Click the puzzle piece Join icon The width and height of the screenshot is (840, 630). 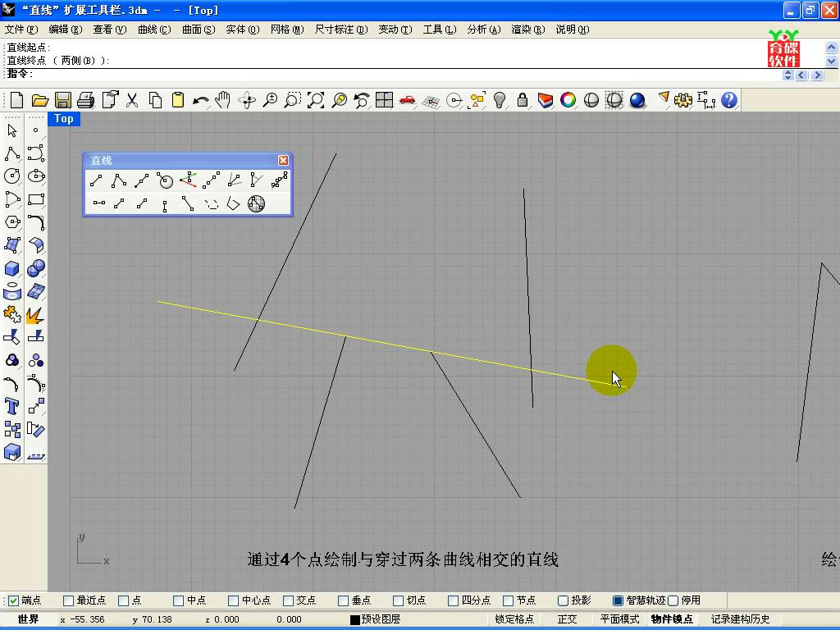pos(11,314)
